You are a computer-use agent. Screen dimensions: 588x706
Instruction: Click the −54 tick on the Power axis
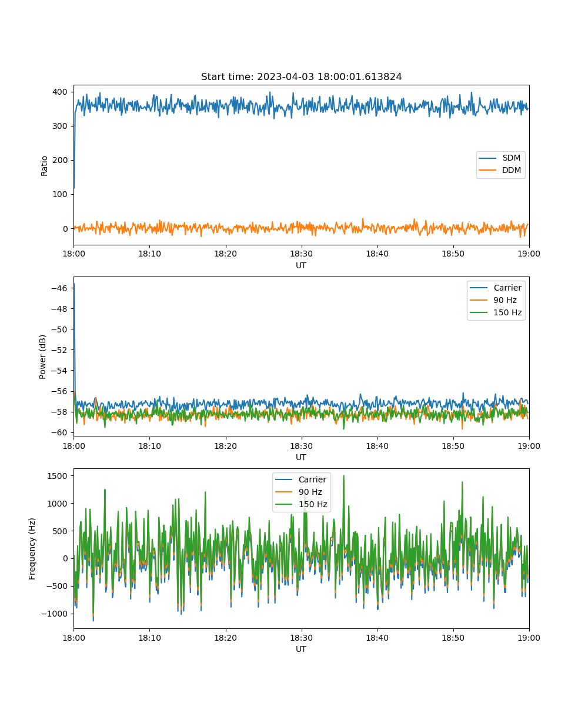tap(60, 370)
